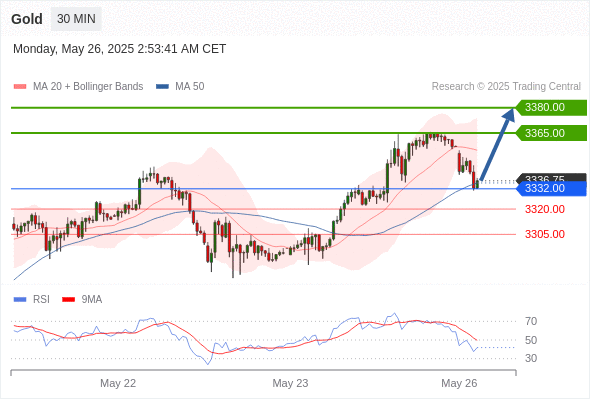Click the 3320.00 red support label
The height and width of the screenshot is (400, 590).
pos(545,209)
